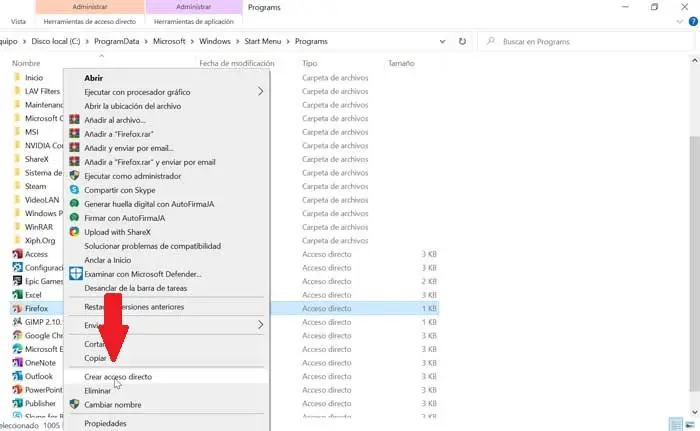Open 'Herramientas de acceso directo' tab
Image resolution: width=700 pixels, height=431 pixels.
90,21
